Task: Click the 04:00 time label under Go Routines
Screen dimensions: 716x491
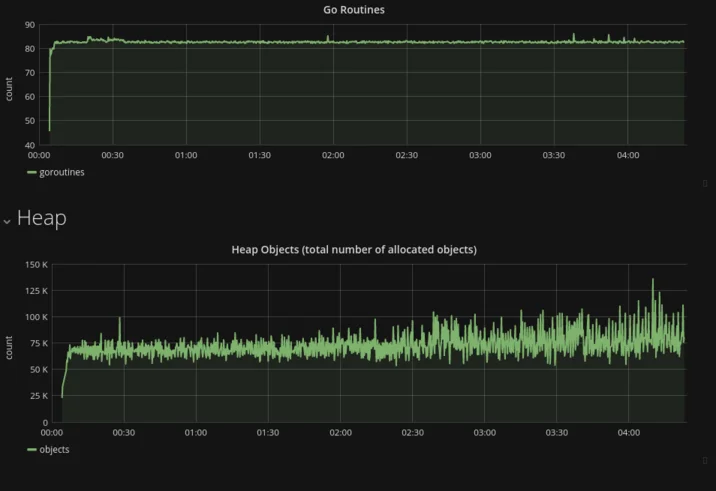Action: click(x=628, y=155)
